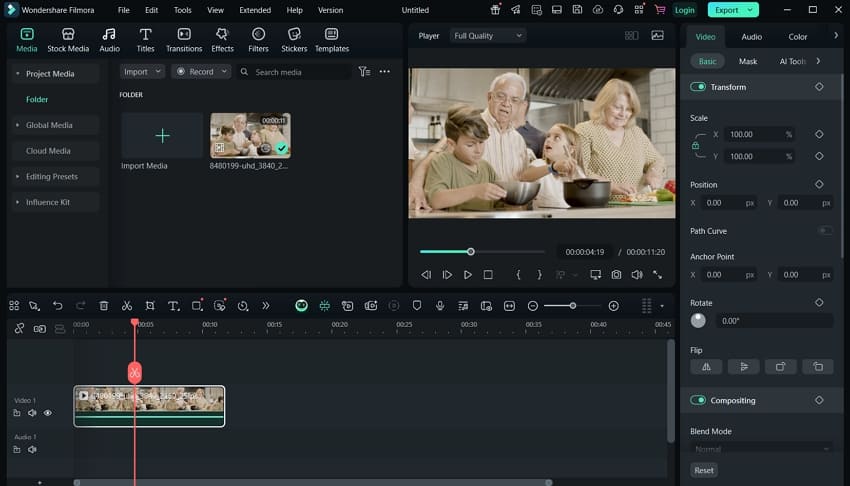The width and height of the screenshot is (850, 486).
Task: Open the Titles panel
Action: 145,40
